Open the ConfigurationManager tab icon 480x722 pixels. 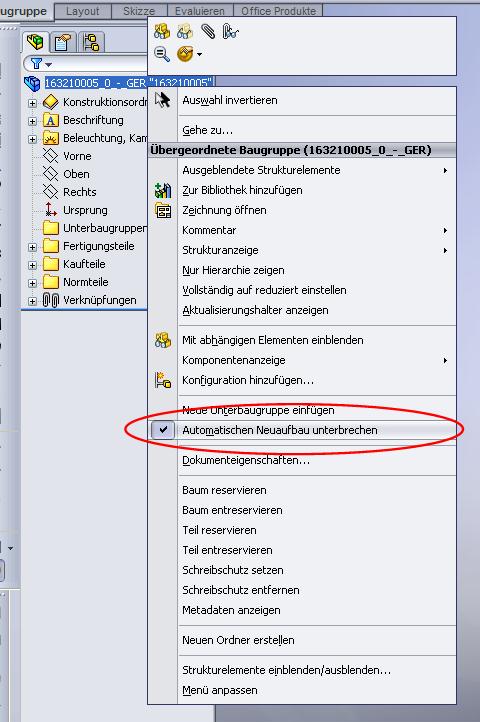click(x=90, y=43)
